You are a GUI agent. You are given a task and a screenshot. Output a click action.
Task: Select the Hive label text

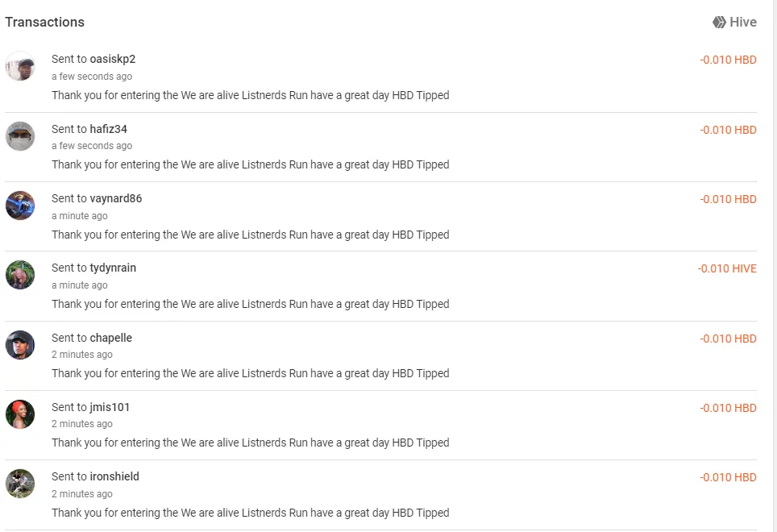click(743, 23)
